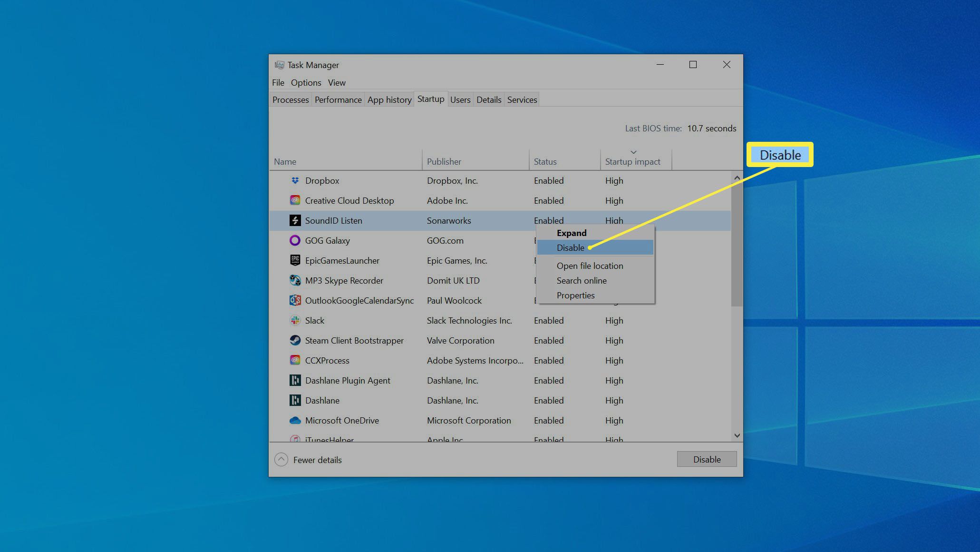Toggle Fewer details to collapse the view
This screenshot has height=552, width=980.
310,459
